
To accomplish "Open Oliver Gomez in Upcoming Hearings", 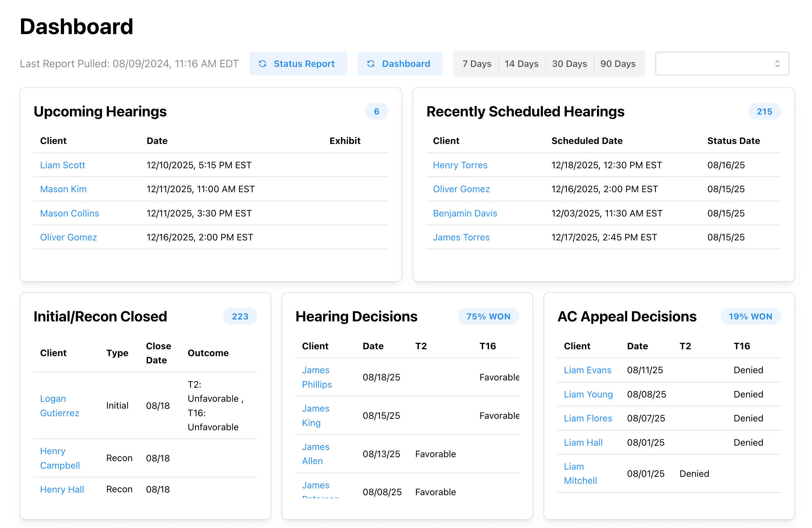I will (x=69, y=237).
